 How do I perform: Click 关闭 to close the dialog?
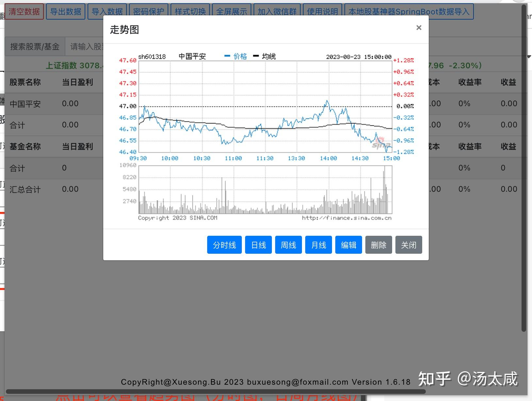click(x=408, y=245)
